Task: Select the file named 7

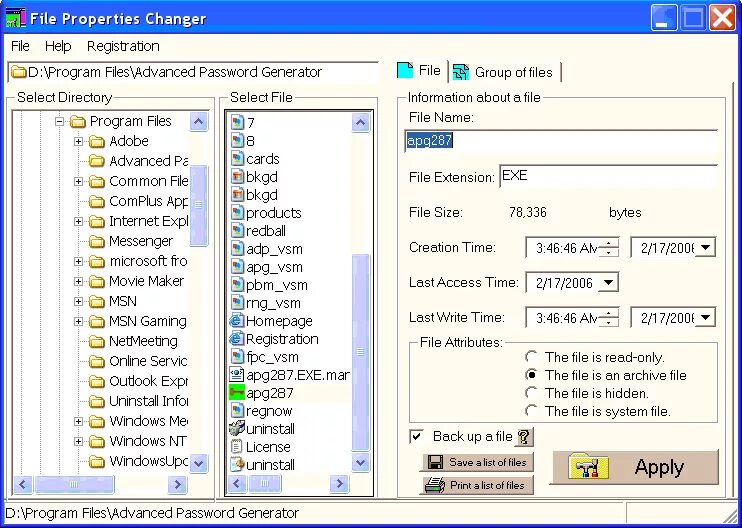Action: pos(250,123)
